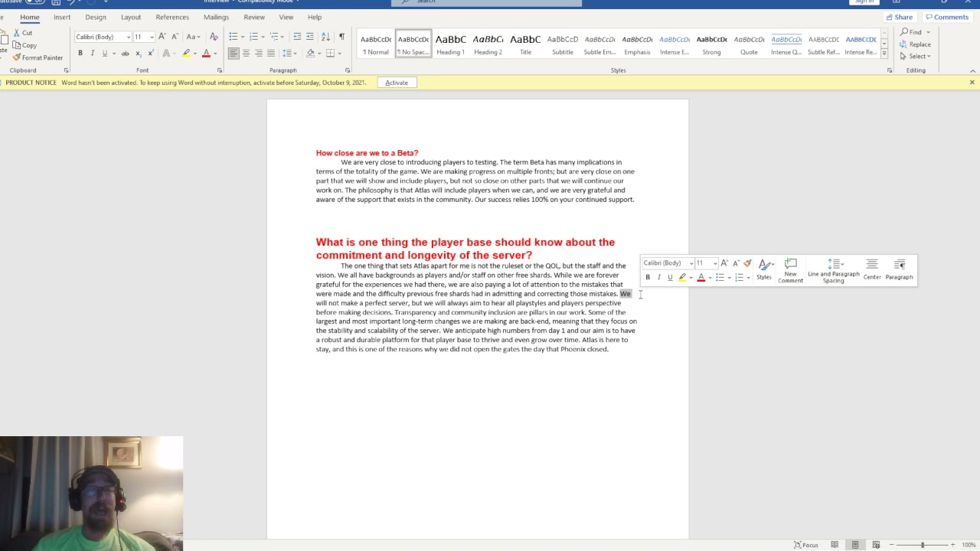The height and width of the screenshot is (551, 980).
Task: Click the Cut scissors icon
Action: [x=17, y=33]
